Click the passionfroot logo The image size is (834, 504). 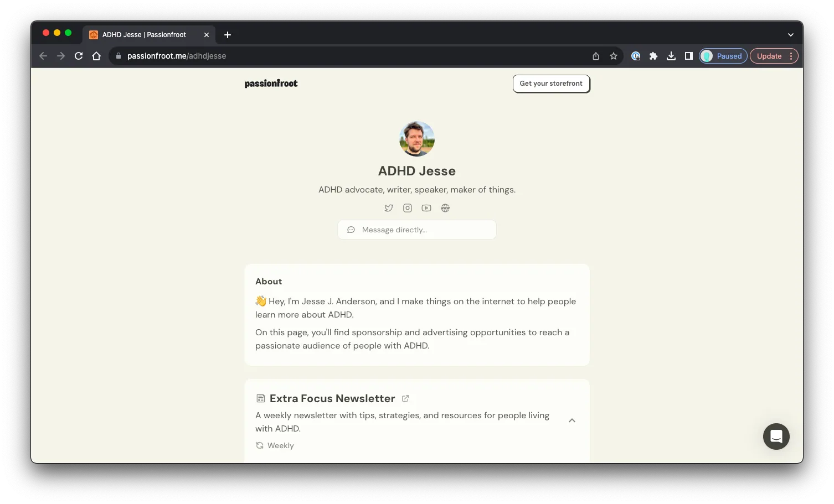click(x=271, y=84)
